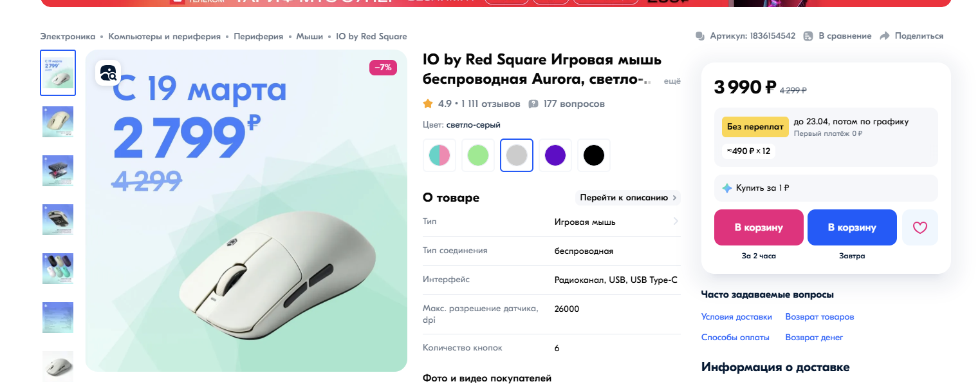Click the share arrow icon
Image resolution: width=980 pixels, height=384 pixels.
pyautogui.click(x=885, y=36)
